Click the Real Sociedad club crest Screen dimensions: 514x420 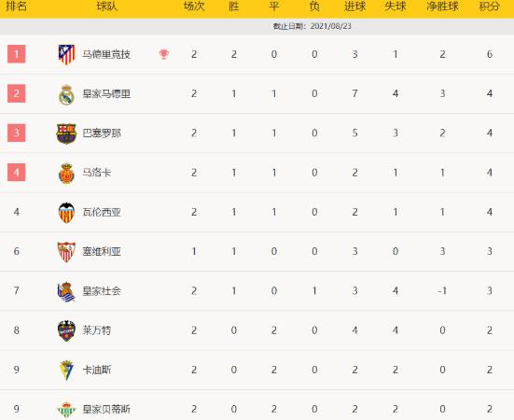click(66, 291)
